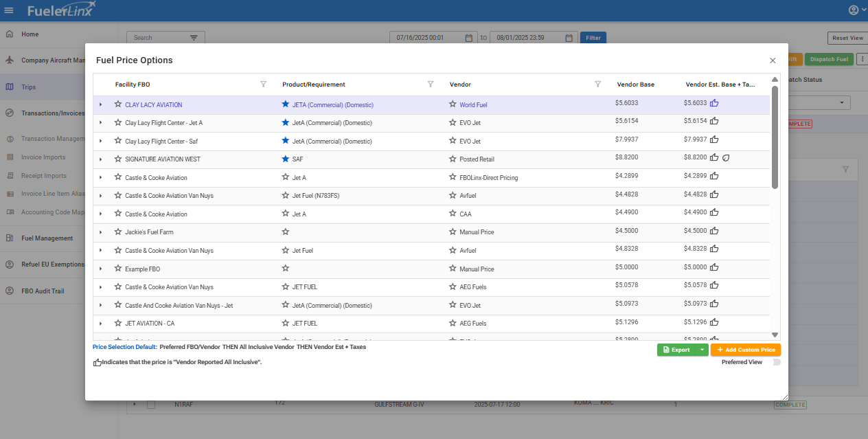
Task: Toggle favorite star for CLAY LACY AVIATION facility
Action: 118,104
